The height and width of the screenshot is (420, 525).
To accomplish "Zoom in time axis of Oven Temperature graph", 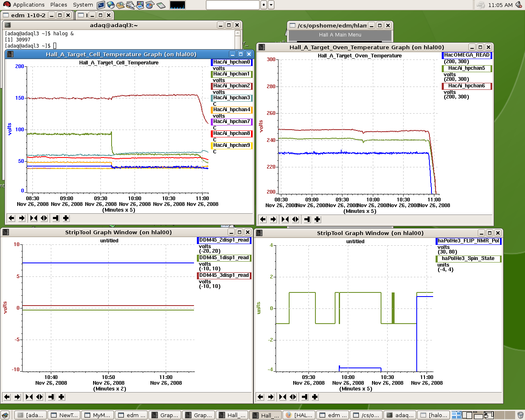I will point(285,219).
